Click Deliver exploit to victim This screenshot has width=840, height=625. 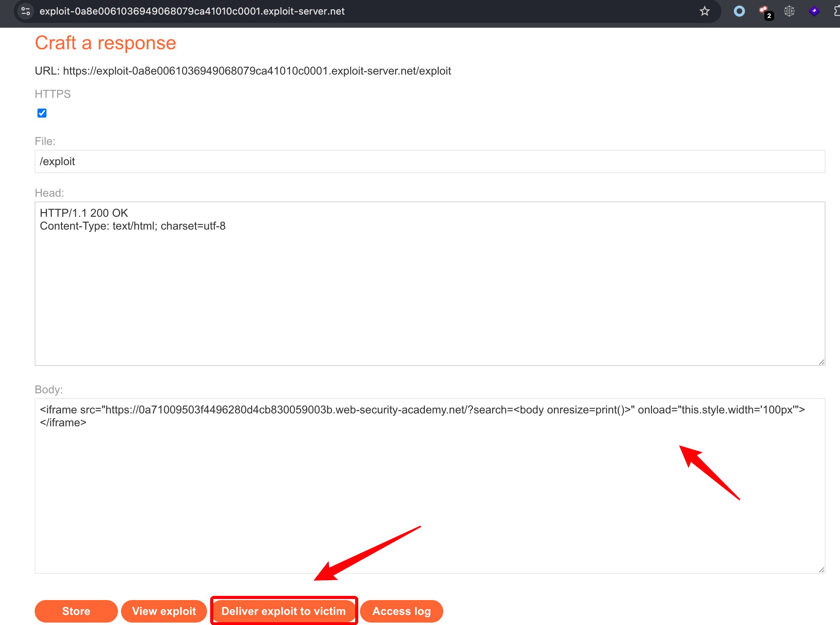[x=284, y=611]
